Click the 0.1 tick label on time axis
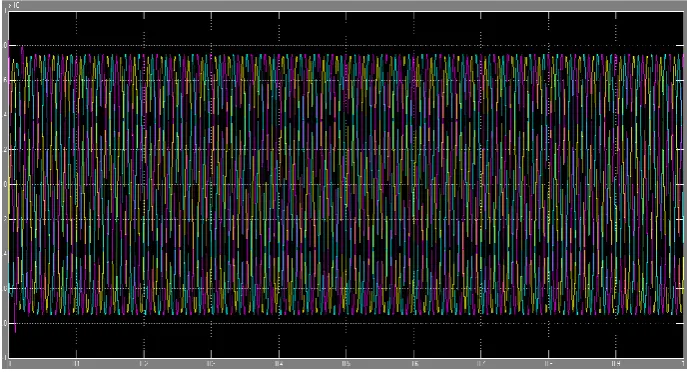Viewport: 687px width, 372px height. pyautogui.click(x=77, y=364)
